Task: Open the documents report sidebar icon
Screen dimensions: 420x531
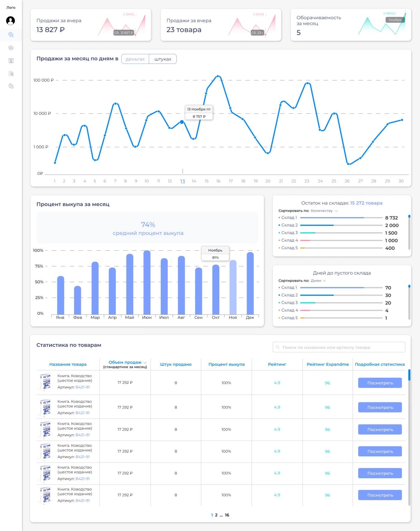Action: point(11,73)
